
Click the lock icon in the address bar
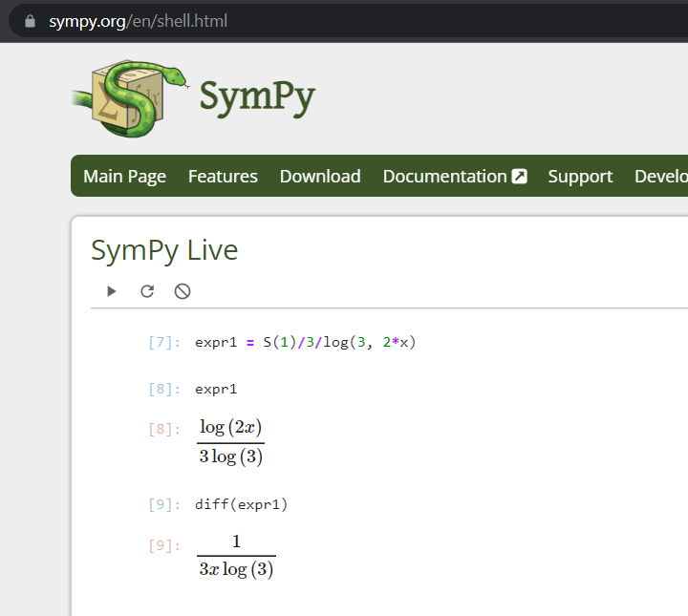[30, 20]
